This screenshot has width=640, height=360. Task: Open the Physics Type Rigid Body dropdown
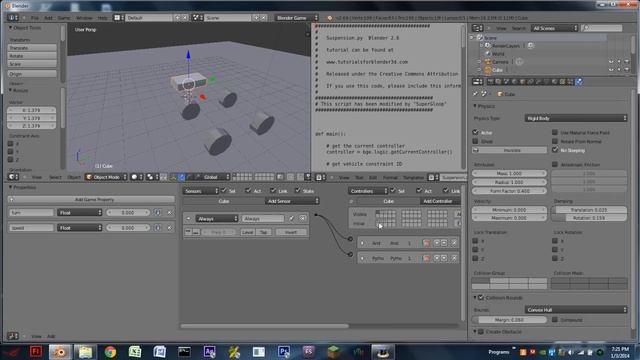click(576, 118)
